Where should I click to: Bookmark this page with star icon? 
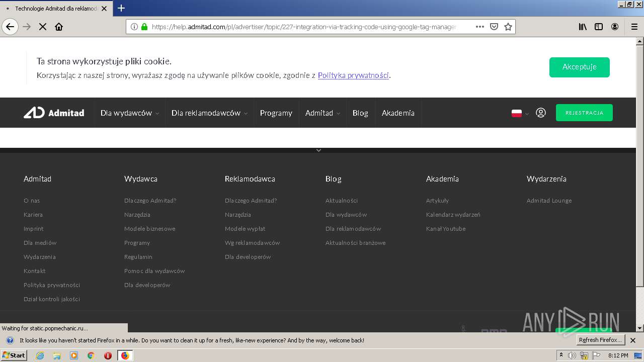[508, 27]
